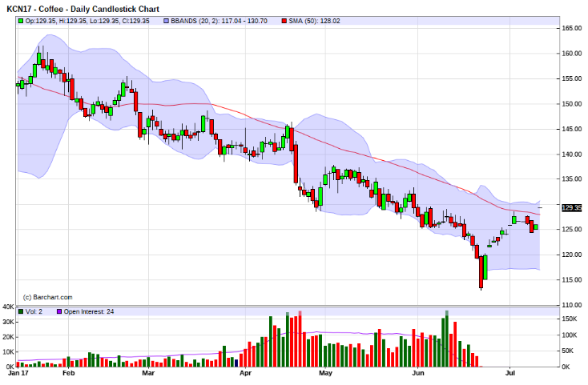Viewport: 588px width, 385px height.
Task: Click the Jul date axis label
Action: point(510,373)
